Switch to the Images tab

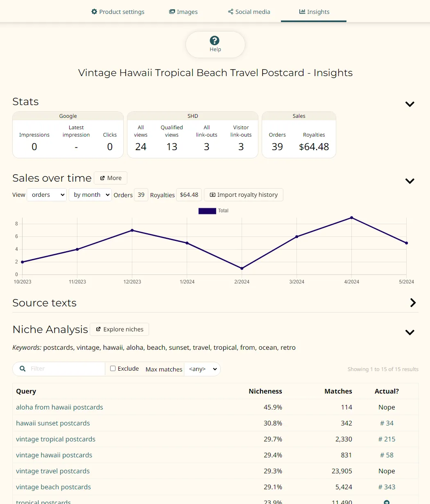(183, 12)
